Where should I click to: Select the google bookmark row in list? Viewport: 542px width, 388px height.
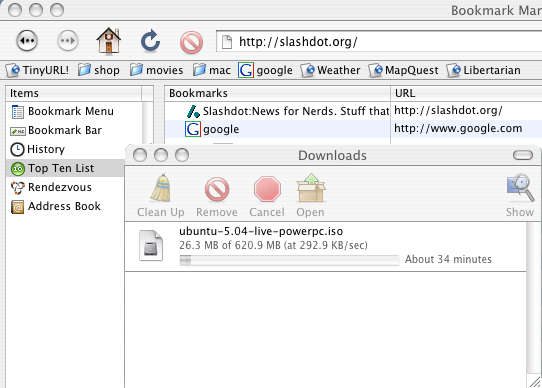[x=353, y=129]
